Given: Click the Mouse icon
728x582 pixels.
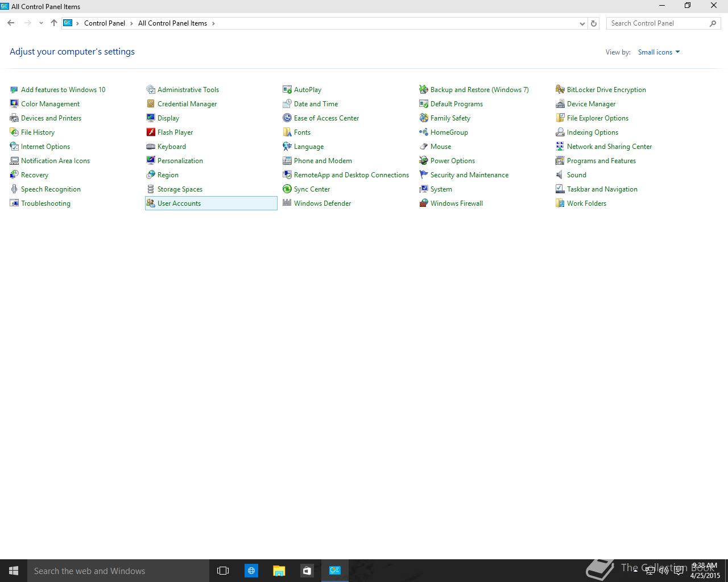Looking at the screenshot, I should (x=424, y=146).
